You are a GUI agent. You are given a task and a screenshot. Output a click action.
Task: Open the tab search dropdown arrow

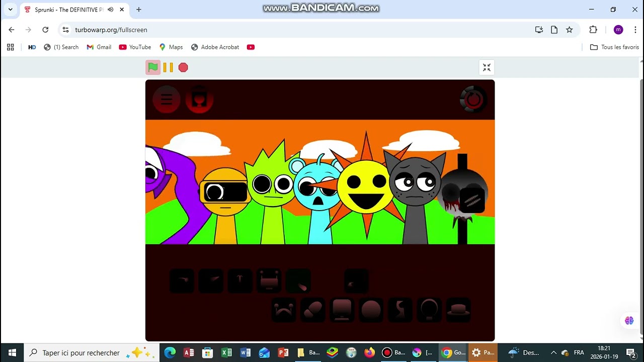[x=10, y=10]
